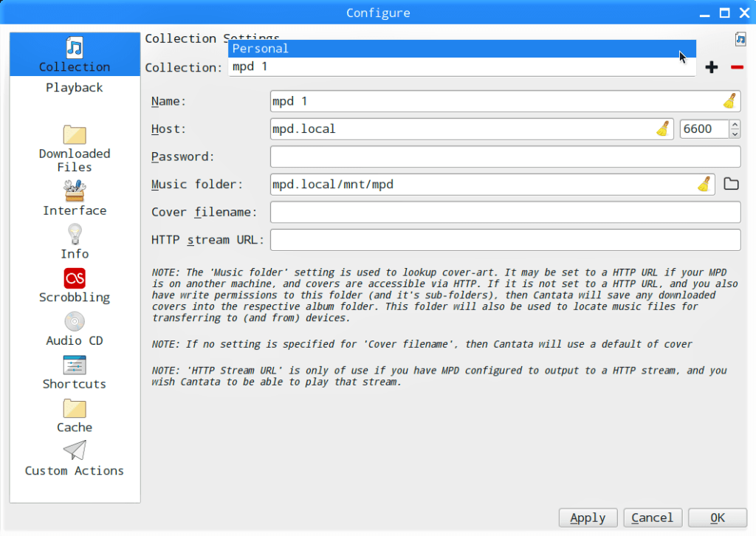Open the Audio CD settings page

click(x=75, y=329)
